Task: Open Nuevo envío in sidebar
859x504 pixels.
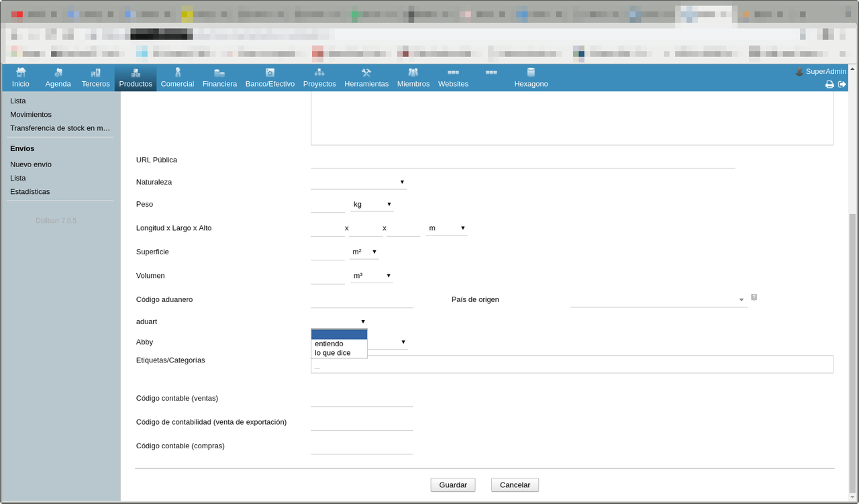Action: pos(31,164)
